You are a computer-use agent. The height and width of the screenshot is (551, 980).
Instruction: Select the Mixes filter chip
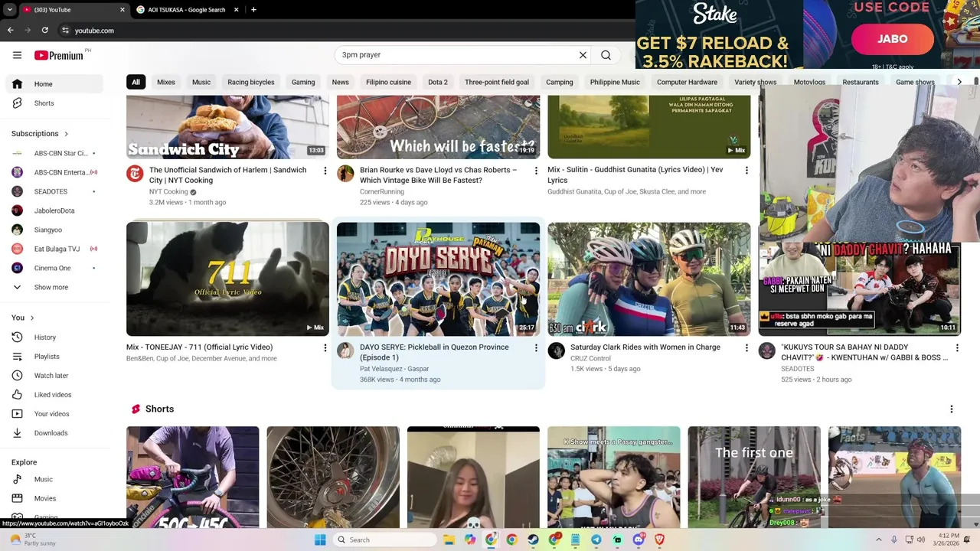click(166, 82)
